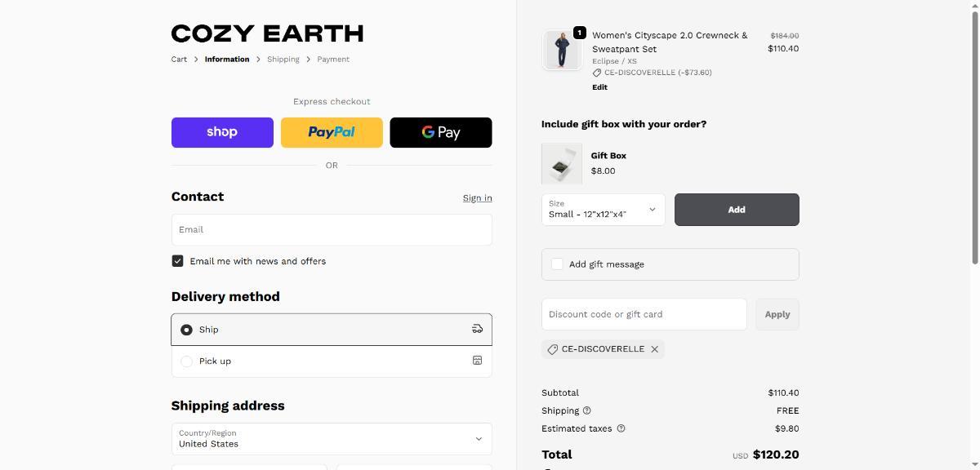
Task: Pay with Google Pay button
Action: pyautogui.click(x=441, y=132)
